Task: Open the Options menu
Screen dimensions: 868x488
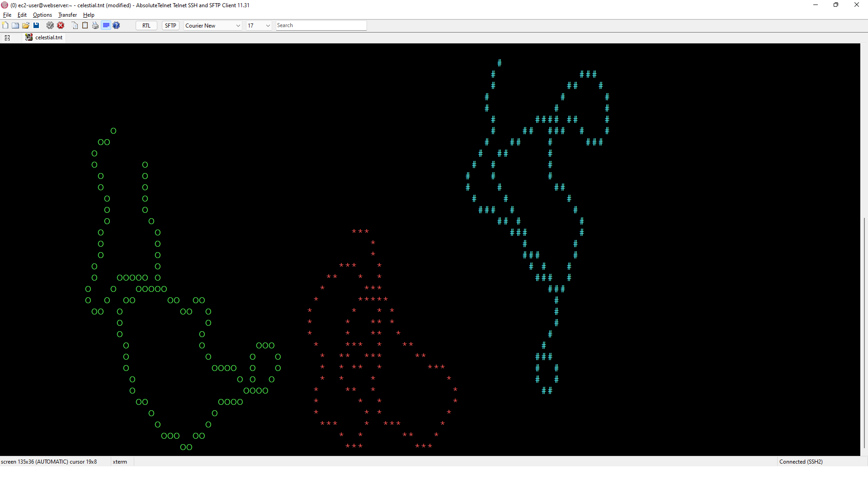Action: click(x=42, y=15)
